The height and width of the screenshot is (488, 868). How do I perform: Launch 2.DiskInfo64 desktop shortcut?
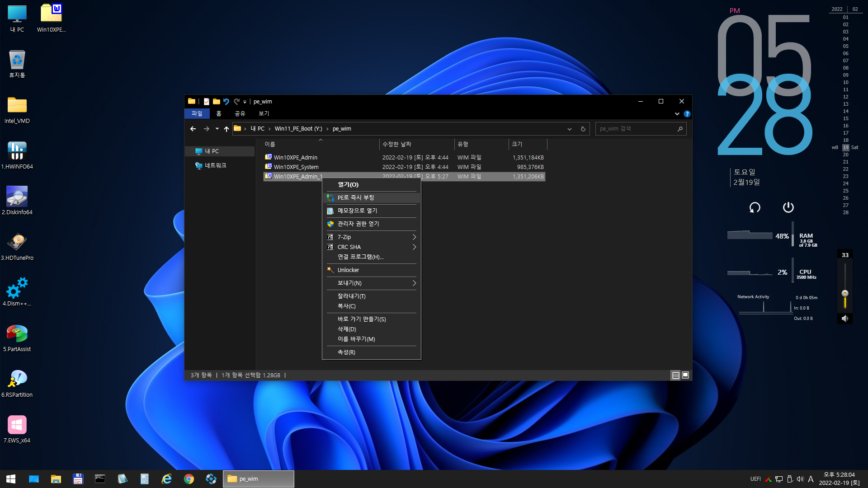pos(17,201)
